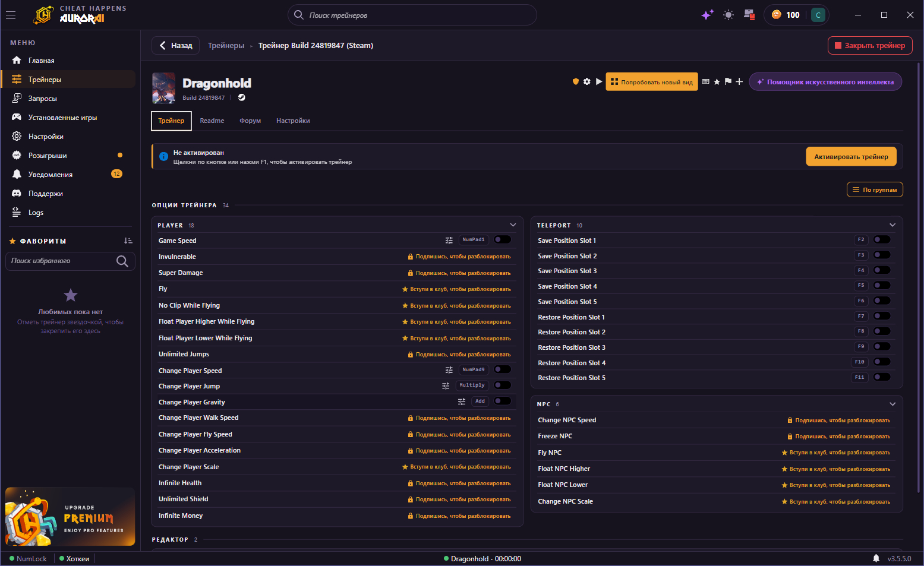This screenshot has width=924, height=566.
Task: Open Game Speed slider settings icon
Action: pyautogui.click(x=449, y=240)
